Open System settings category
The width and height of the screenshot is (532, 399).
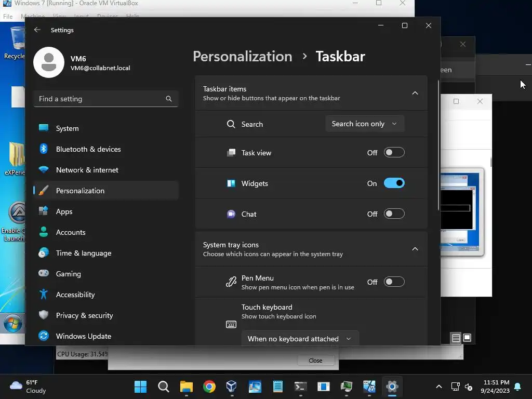point(106,128)
